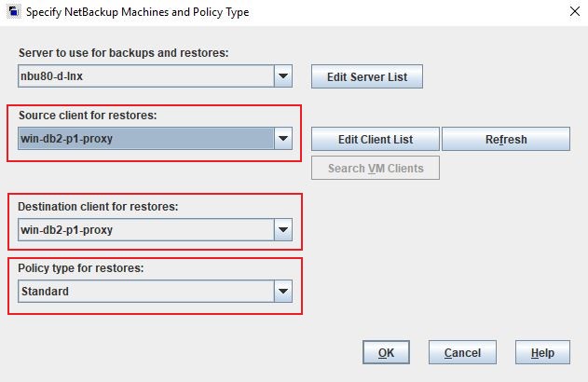This screenshot has height=382, width=588.
Task: Open Help for this dialog
Action: point(542,353)
